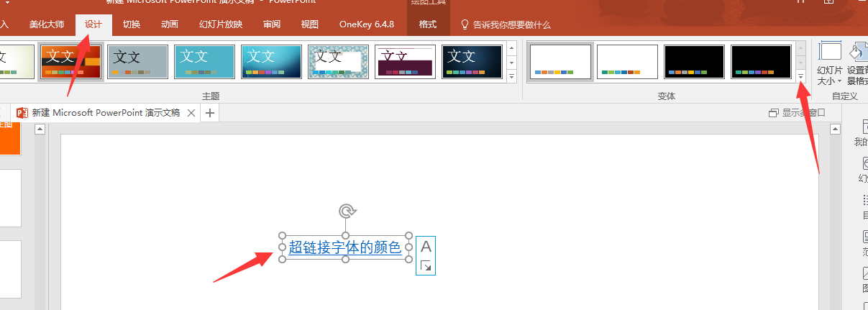Open the 视图 tab
Screen dimensions: 868x310
(x=310, y=24)
